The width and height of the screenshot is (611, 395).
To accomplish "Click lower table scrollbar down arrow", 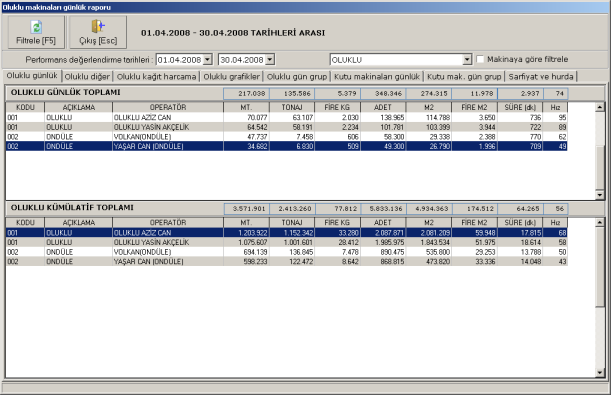I will point(600,373).
